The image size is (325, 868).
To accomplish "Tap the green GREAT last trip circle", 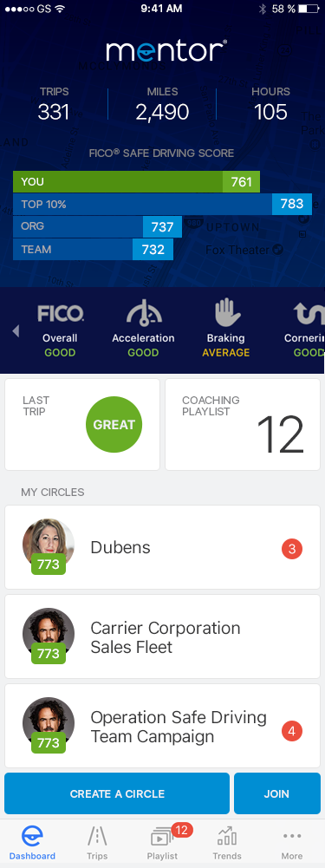I will [x=114, y=425].
